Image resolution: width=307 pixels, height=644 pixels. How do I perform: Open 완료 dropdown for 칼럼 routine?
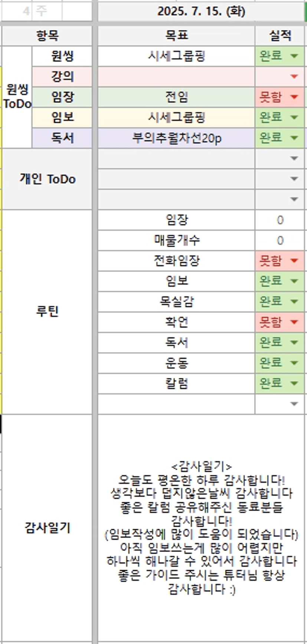[x=294, y=383]
